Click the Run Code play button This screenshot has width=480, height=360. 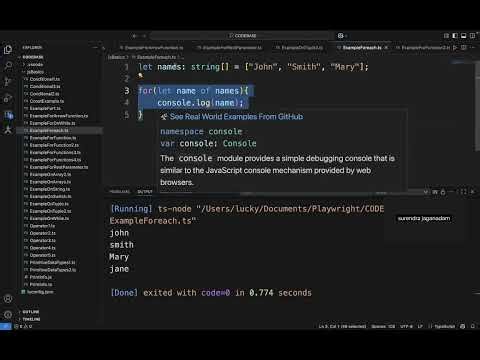[x=455, y=48]
